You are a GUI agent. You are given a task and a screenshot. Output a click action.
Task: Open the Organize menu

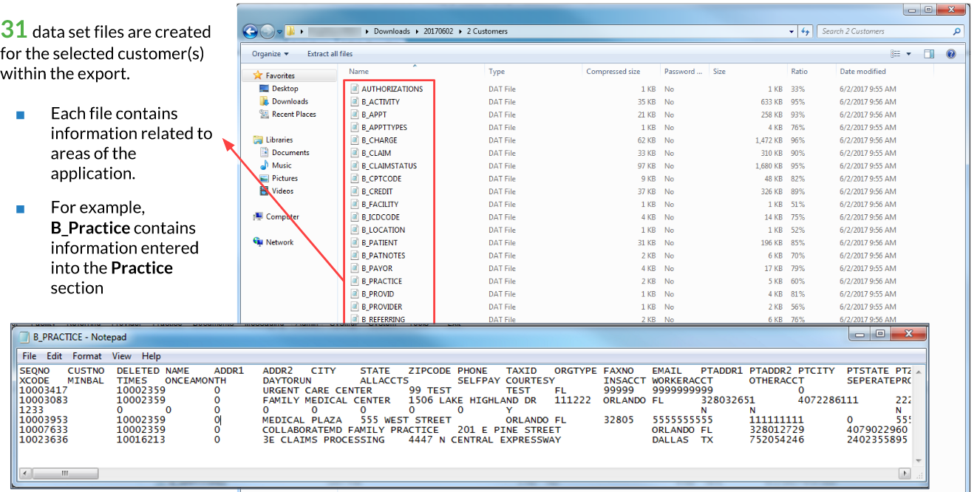coord(270,54)
